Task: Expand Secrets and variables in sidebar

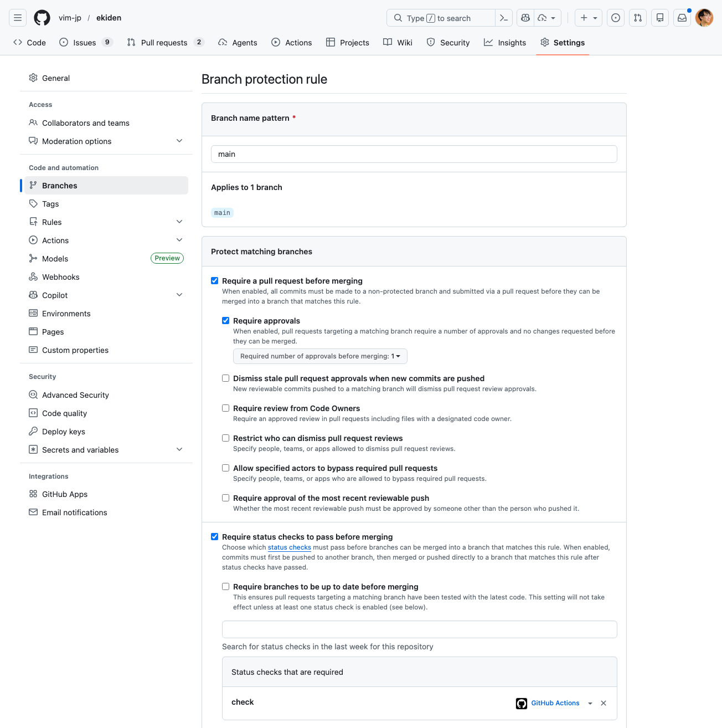Action: (x=179, y=449)
